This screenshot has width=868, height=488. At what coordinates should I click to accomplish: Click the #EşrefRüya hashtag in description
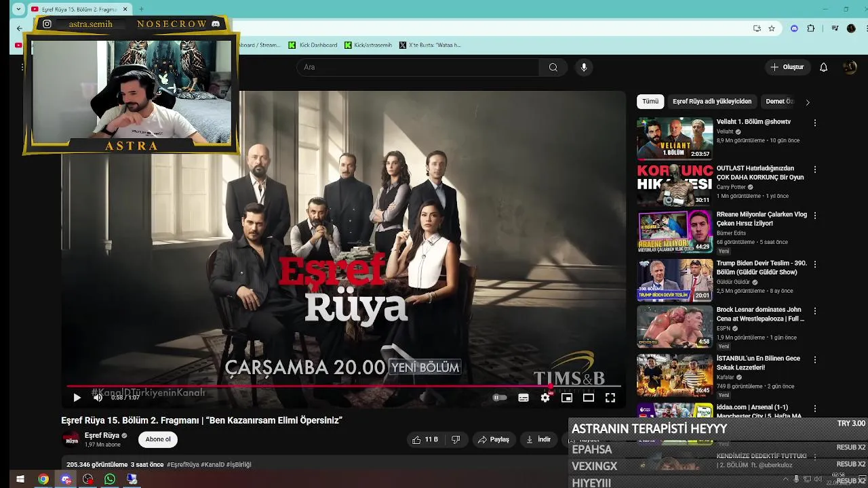[x=182, y=464]
